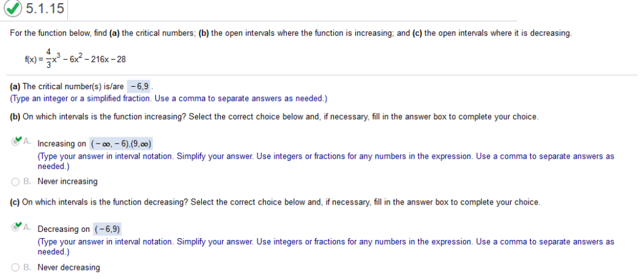Click the f(x) function formula
Screen dimensions: 644x279
pos(75,59)
